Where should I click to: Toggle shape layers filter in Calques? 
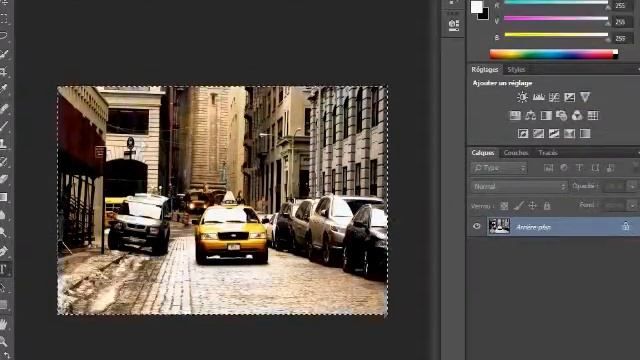click(595, 168)
